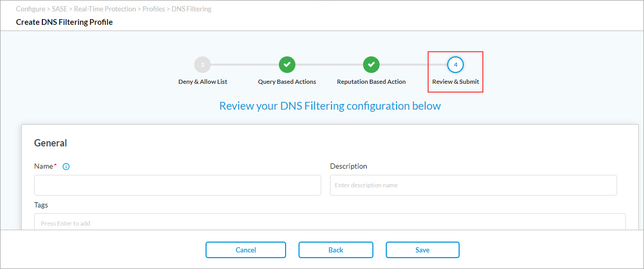The height and width of the screenshot is (269, 644).
Task: Click the green checkmark above Query Based Actions
Action: (x=287, y=65)
